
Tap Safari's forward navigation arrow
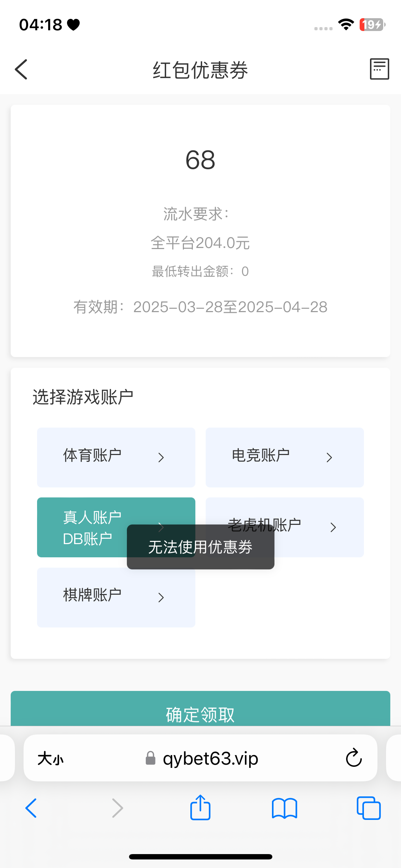pos(117,808)
